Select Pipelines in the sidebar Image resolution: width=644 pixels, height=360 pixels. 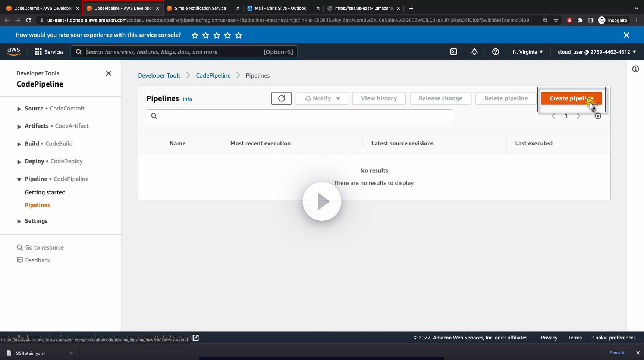click(x=37, y=205)
